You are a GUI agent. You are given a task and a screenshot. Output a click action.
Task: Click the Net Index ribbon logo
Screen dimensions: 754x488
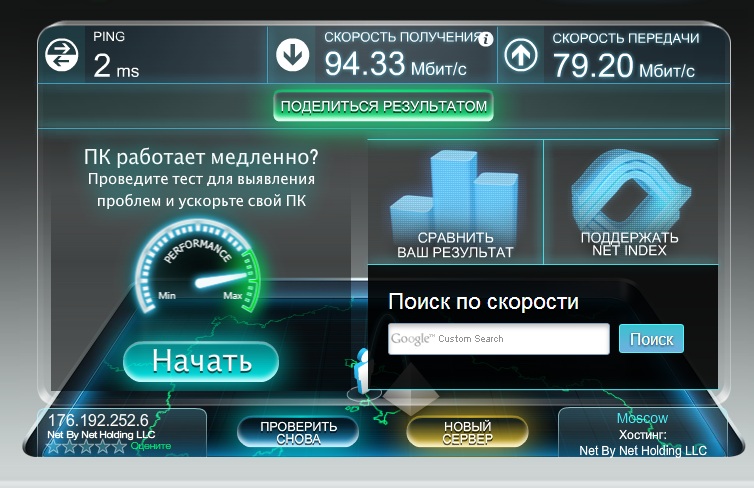click(630, 190)
